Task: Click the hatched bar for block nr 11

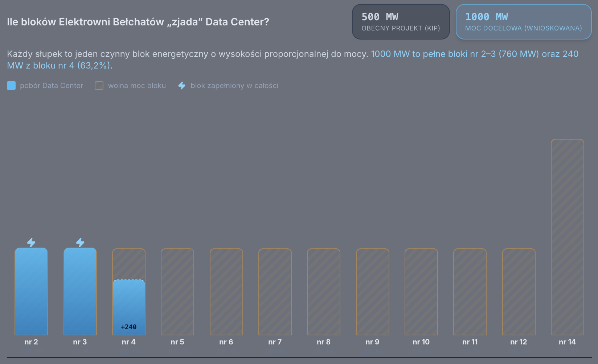Action: tap(470, 292)
